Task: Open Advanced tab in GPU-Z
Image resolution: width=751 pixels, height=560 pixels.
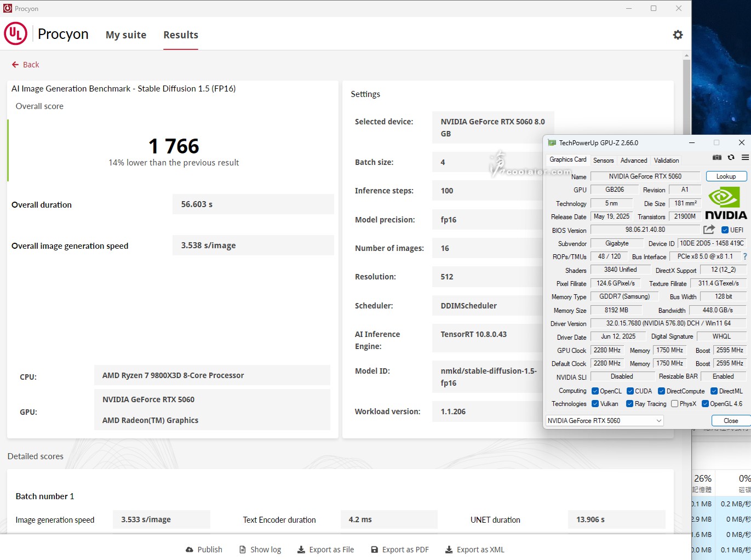Action: coord(634,161)
